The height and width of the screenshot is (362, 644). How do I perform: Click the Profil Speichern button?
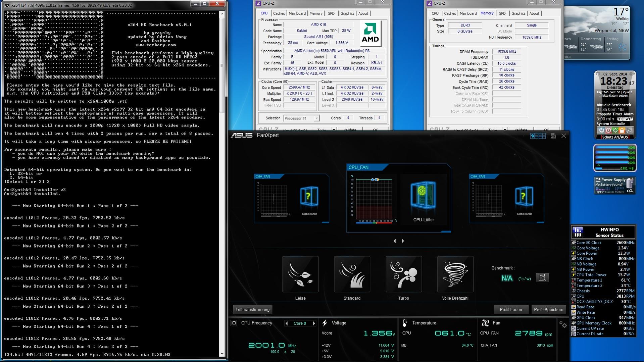point(549,310)
